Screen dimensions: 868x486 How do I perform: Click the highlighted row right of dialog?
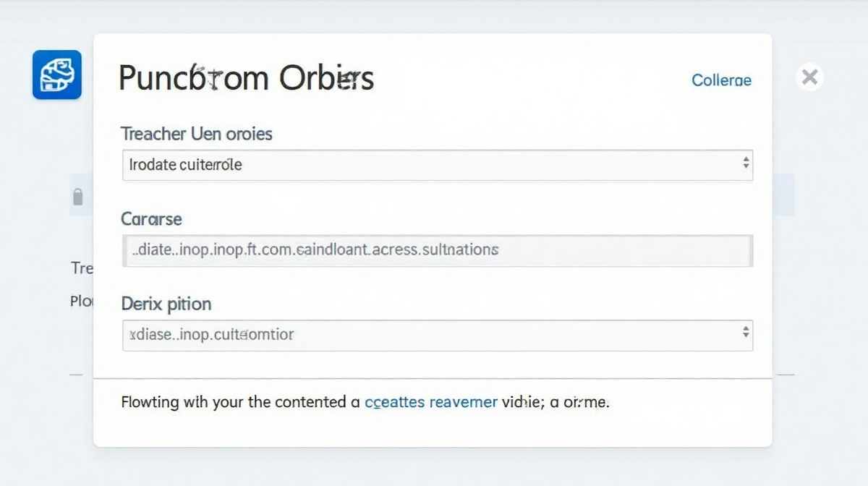[783, 195]
